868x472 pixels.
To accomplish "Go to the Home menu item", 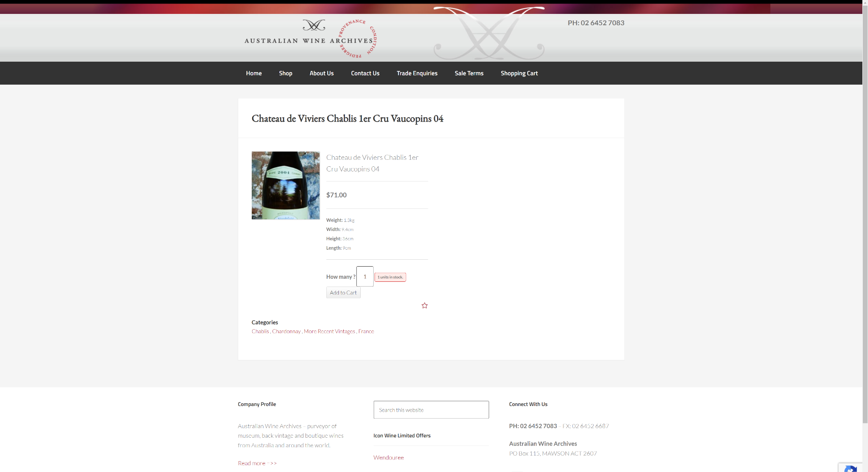I will coord(253,73).
